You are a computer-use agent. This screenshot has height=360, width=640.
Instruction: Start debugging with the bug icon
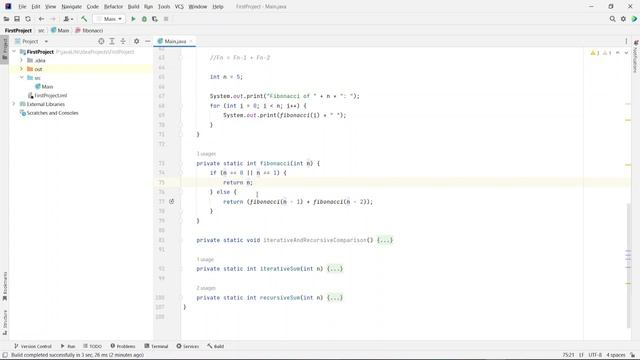tap(144, 19)
